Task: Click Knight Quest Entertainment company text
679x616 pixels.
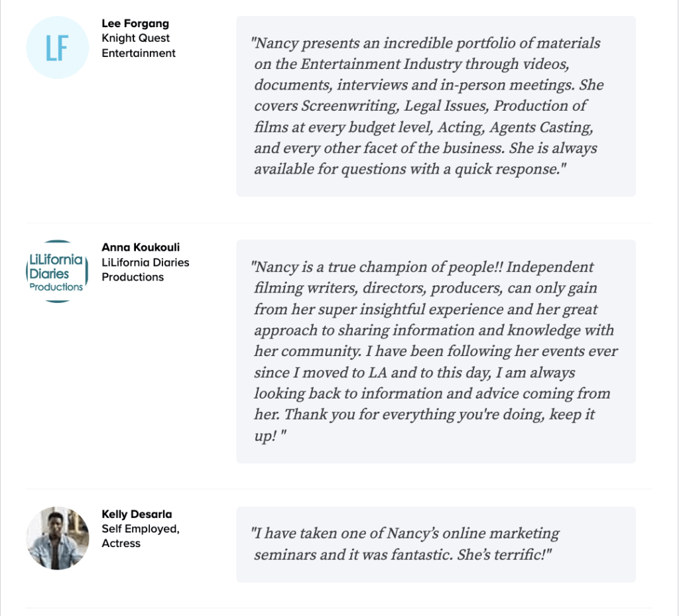Action: [x=139, y=46]
